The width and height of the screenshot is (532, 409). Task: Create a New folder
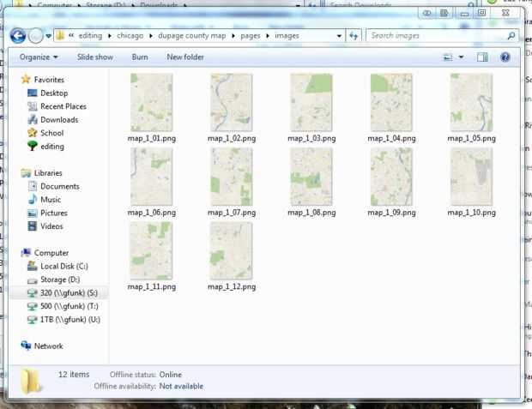pyautogui.click(x=185, y=57)
